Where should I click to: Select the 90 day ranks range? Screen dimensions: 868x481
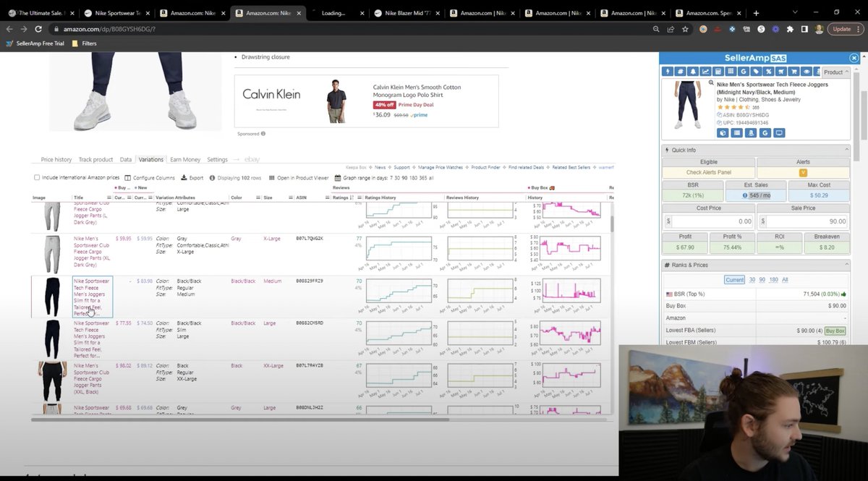coord(762,279)
